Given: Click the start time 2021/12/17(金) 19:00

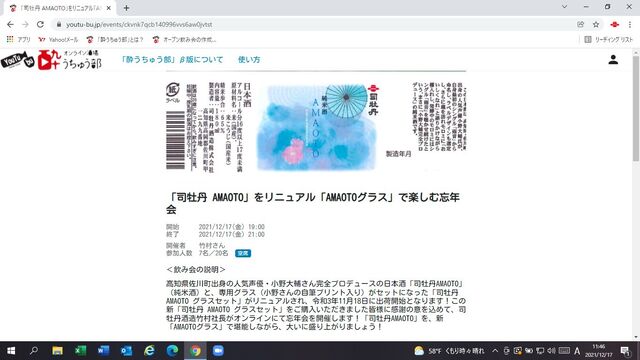Looking at the screenshot, I should [231, 227].
